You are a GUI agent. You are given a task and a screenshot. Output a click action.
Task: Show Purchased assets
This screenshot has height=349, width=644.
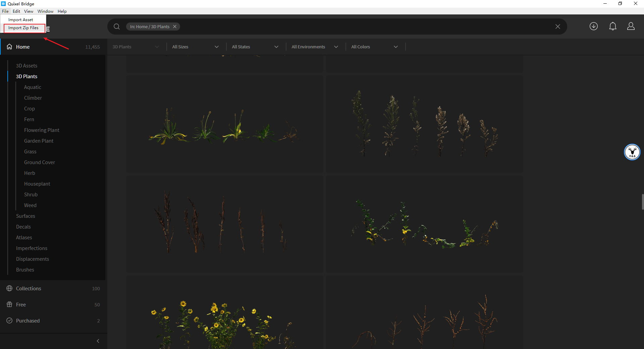tap(54, 320)
